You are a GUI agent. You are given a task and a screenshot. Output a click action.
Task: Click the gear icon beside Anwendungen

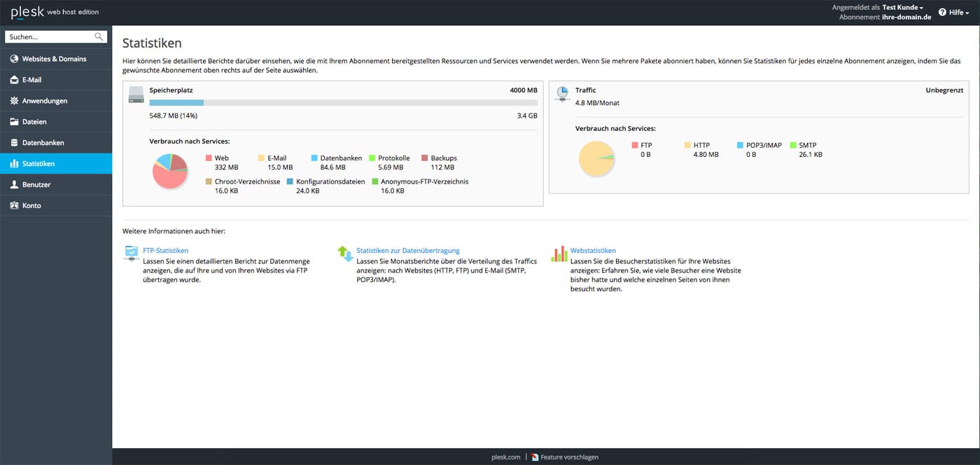click(15, 101)
